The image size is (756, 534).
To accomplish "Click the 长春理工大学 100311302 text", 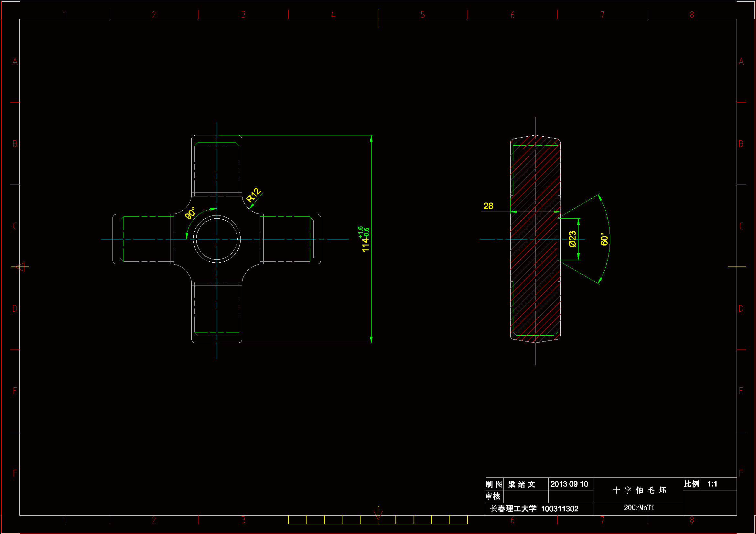I will (534, 509).
